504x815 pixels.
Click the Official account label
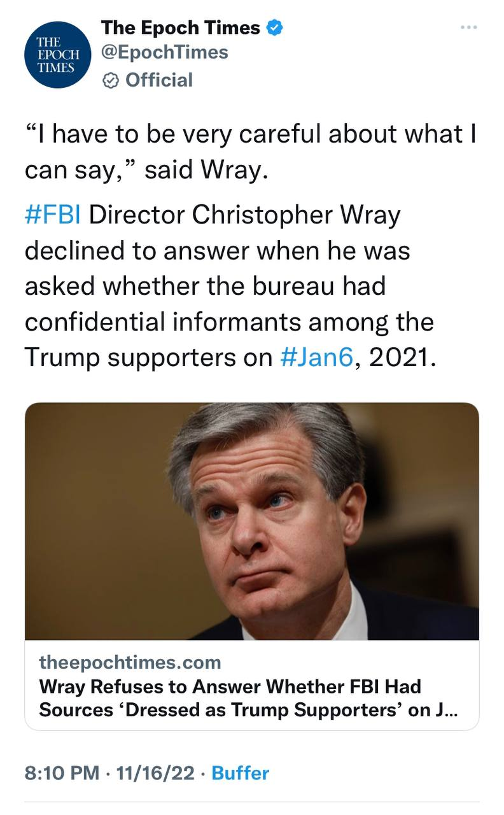(159, 80)
